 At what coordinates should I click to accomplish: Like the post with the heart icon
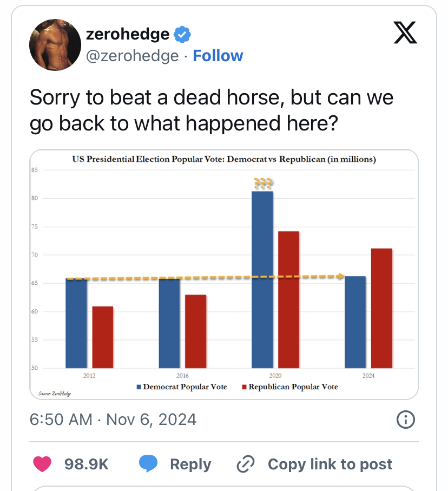coord(42,464)
